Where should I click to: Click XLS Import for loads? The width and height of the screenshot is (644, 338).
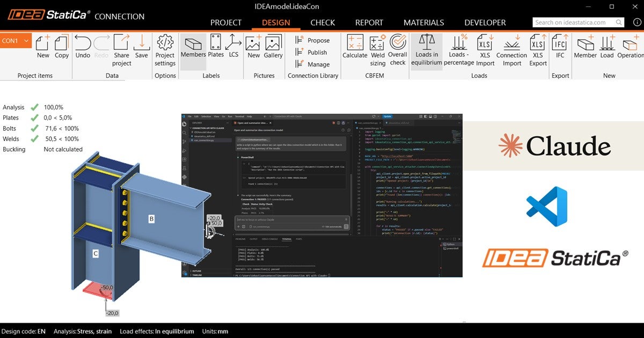pyautogui.click(x=485, y=50)
